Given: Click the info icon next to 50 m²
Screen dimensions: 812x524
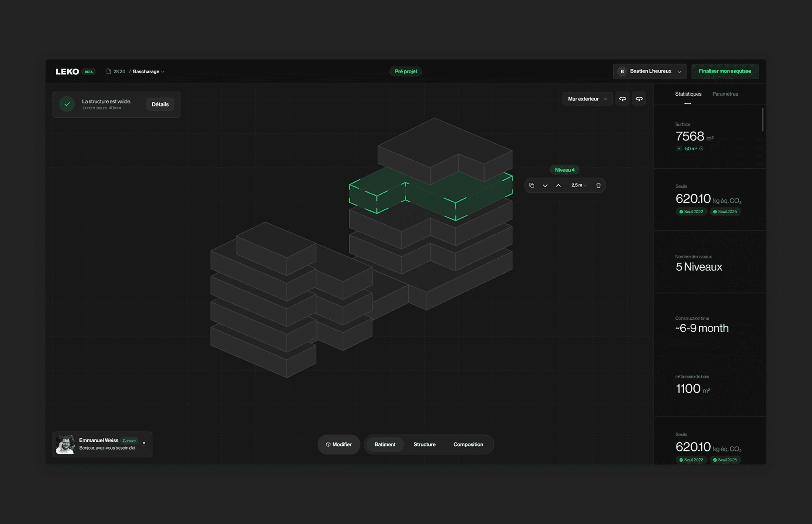Looking at the screenshot, I should tap(702, 148).
